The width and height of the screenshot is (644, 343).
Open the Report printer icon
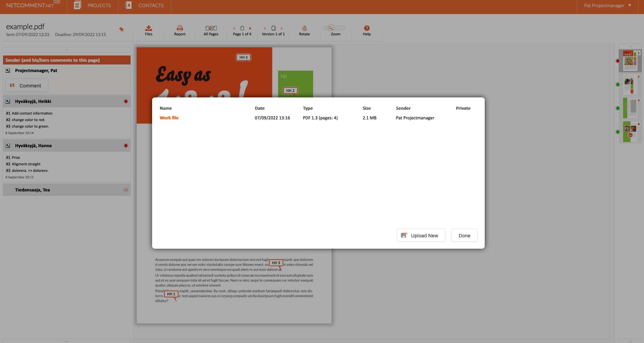(179, 28)
